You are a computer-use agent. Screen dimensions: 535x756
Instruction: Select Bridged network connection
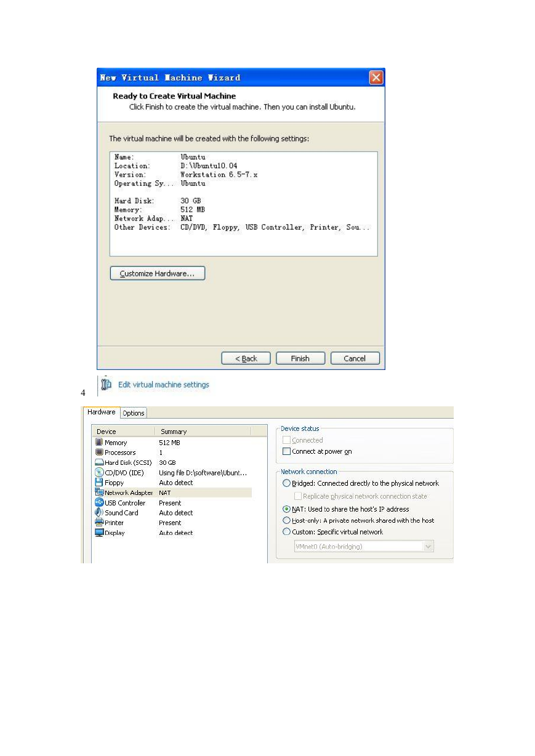coord(286,483)
